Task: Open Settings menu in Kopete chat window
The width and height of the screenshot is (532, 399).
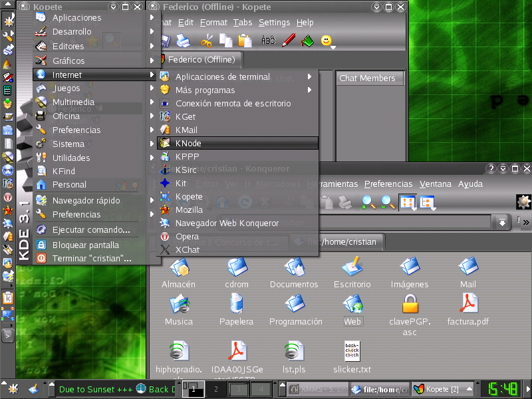Action: click(x=274, y=23)
